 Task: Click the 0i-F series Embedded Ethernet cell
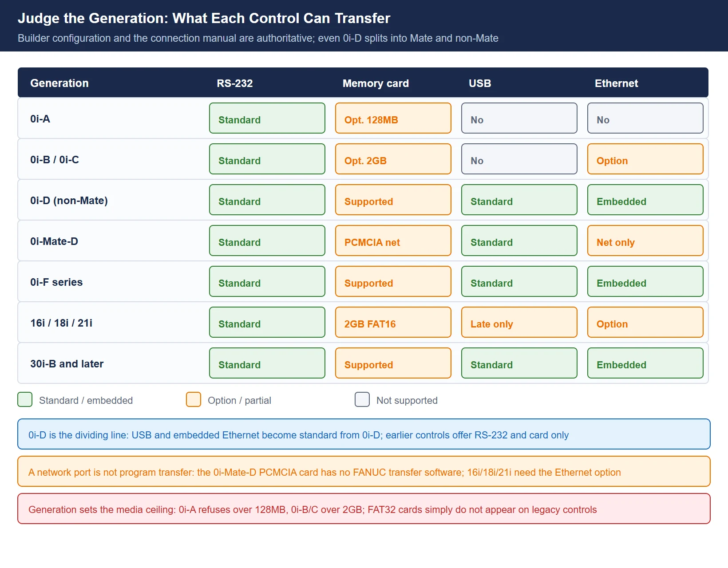(645, 281)
